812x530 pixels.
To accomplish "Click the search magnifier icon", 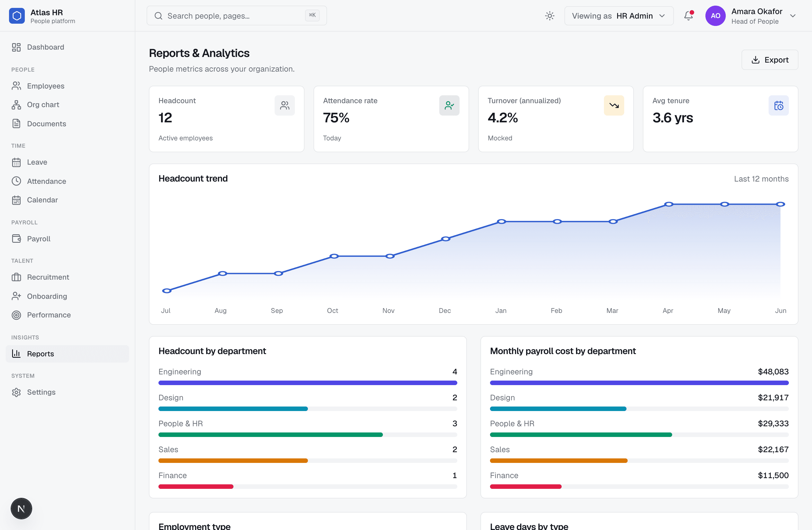I will [158, 16].
